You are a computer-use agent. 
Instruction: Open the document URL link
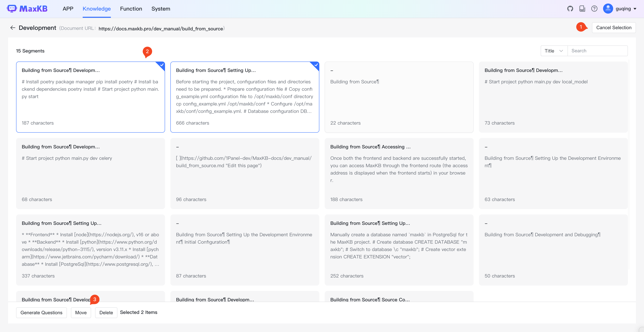click(x=161, y=29)
